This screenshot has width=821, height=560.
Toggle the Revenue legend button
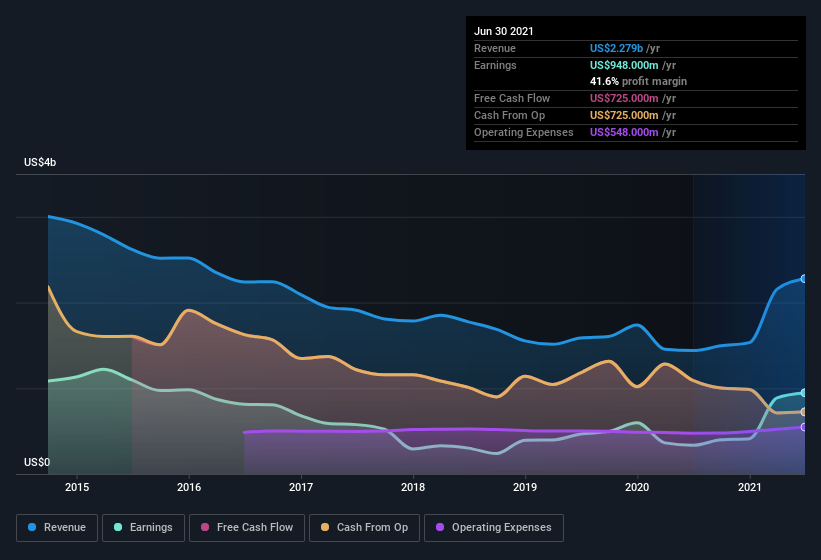pyautogui.click(x=57, y=528)
